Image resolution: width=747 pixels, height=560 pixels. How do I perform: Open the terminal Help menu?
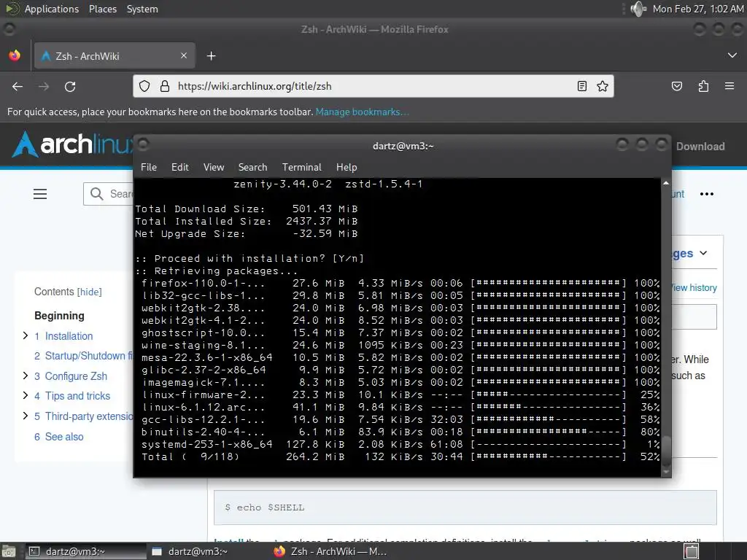(x=347, y=167)
